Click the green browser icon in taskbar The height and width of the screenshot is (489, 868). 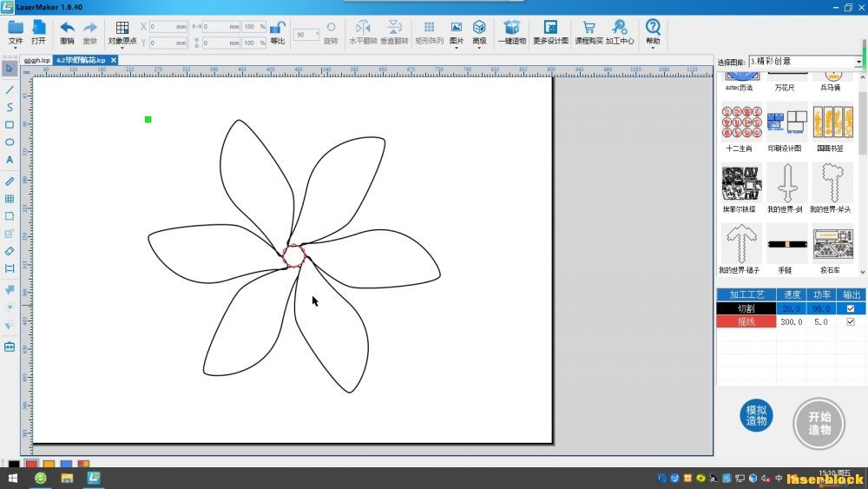[41, 478]
